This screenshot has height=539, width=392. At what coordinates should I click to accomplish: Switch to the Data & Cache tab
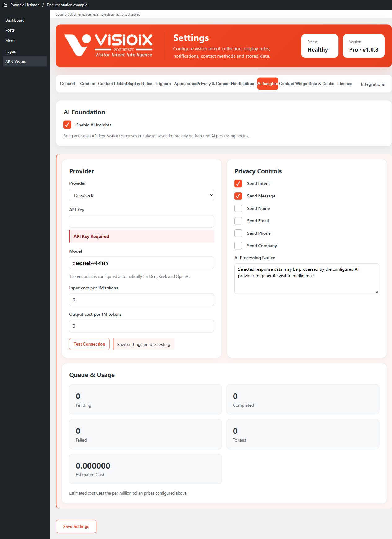tap(321, 84)
